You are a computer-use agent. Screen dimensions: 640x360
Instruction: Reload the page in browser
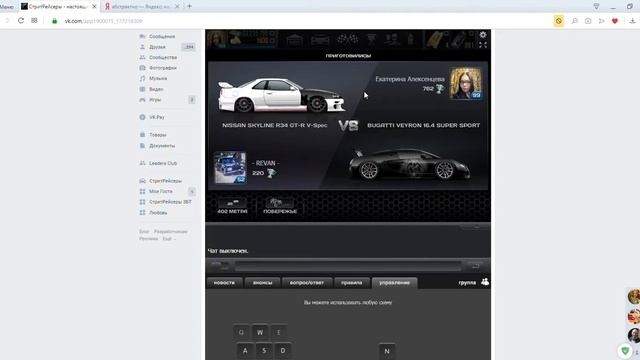click(21, 21)
